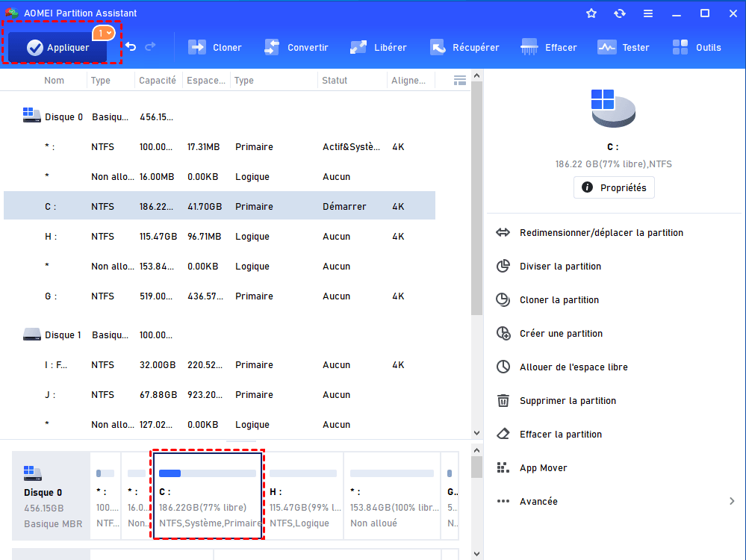The width and height of the screenshot is (746, 560).
Task: Choose Diviser la partition
Action: (561, 267)
